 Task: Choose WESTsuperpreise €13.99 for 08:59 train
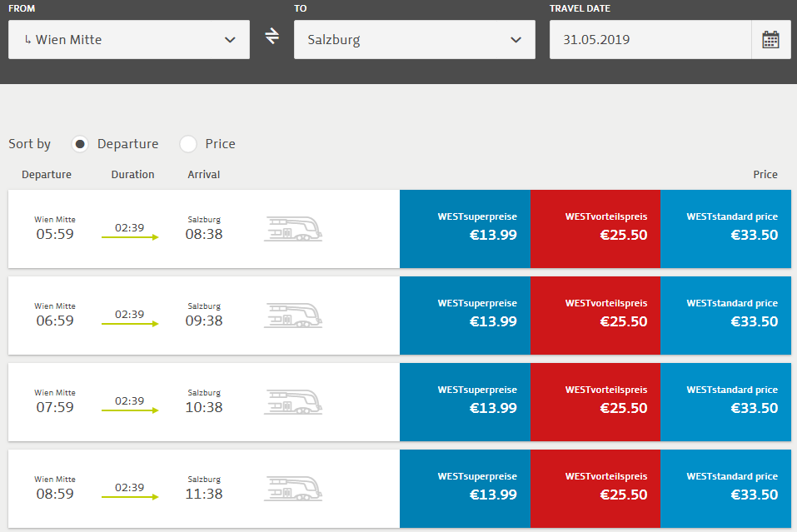[x=465, y=489]
